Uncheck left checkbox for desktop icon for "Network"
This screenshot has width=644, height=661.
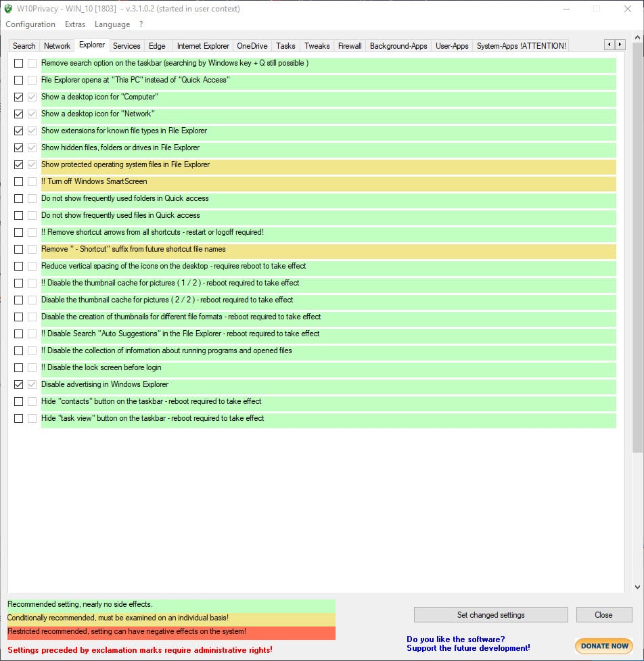click(x=18, y=114)
